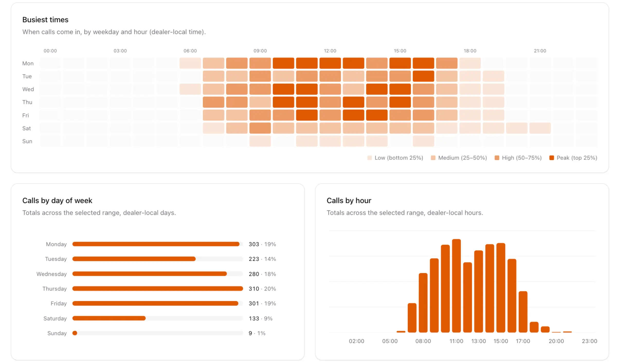
Task: Click the 'Calls by day of week' heading
Action: pyautogui.click(x=57, y=201)
